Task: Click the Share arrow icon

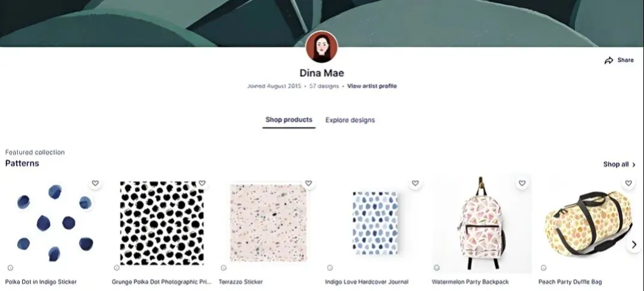Action: [x=609, y=60]
